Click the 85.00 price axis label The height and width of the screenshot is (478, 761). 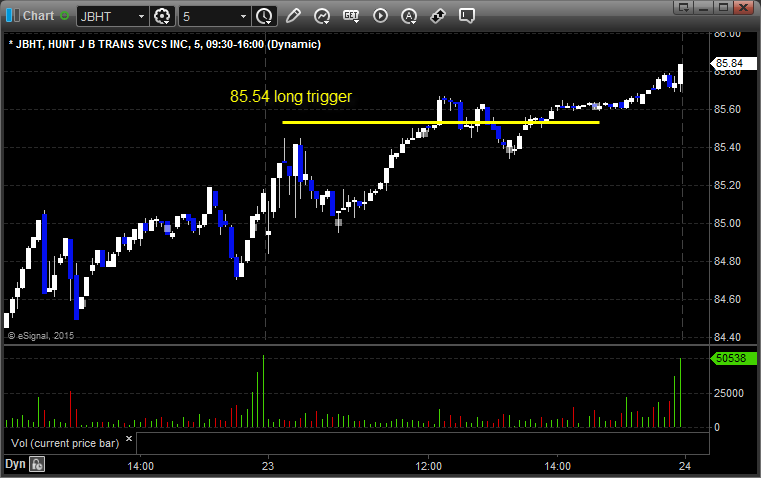[x=727, y=223]
